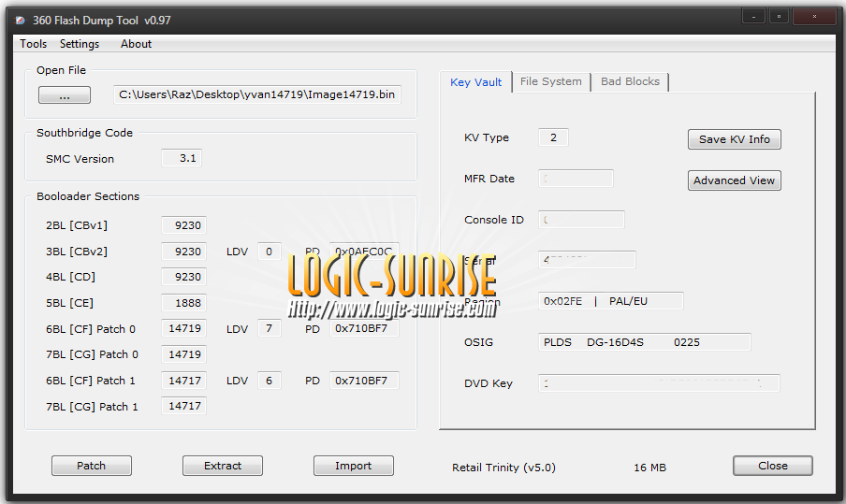The image size is (846, 504).
Task: Switch to the Bad Blocks tab
Action: pyautogui.click(x=630, y=82)
